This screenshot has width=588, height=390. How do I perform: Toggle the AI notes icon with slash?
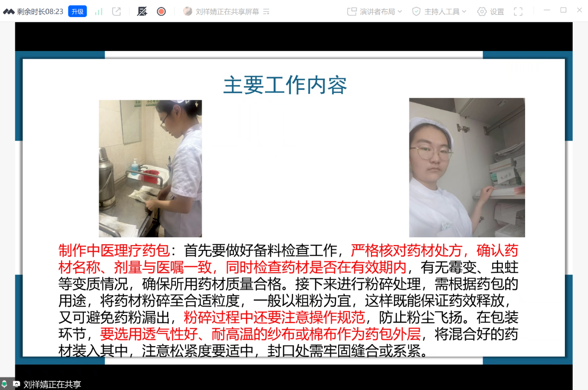(142, 12)
